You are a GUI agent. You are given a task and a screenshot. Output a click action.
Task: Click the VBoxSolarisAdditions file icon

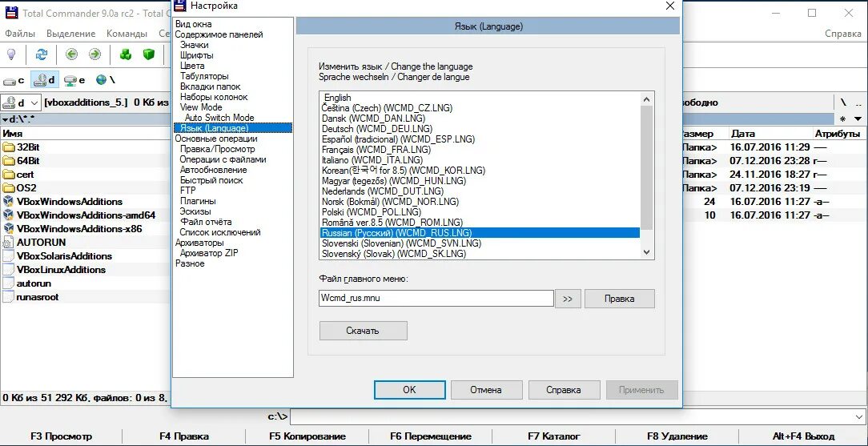click(8, 255)
